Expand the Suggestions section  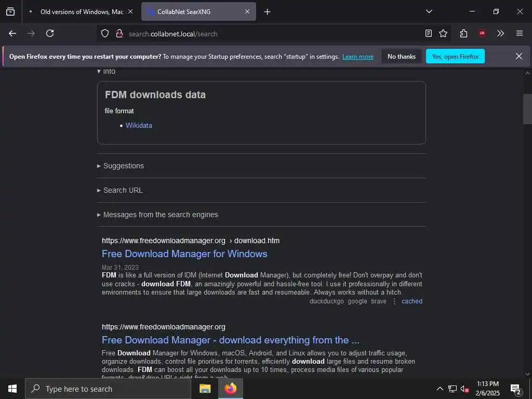point(121,166)
